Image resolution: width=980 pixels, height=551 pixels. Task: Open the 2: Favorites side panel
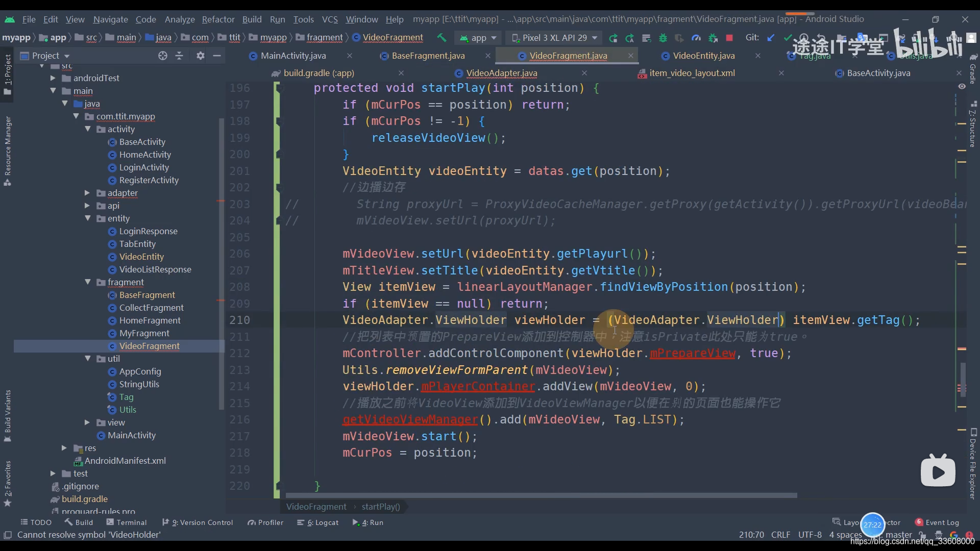(x=7, y=483)
